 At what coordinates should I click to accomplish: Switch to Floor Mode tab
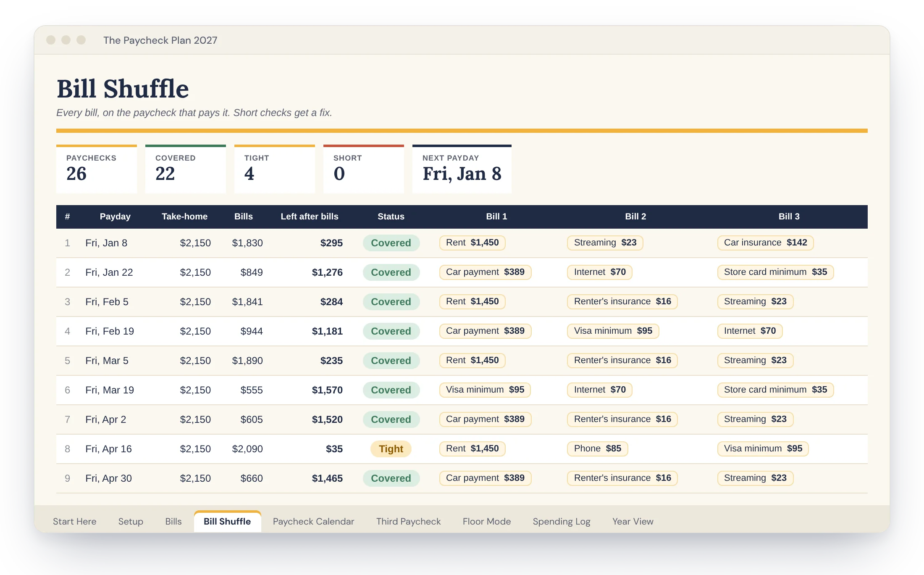click(x=486, y=521)
